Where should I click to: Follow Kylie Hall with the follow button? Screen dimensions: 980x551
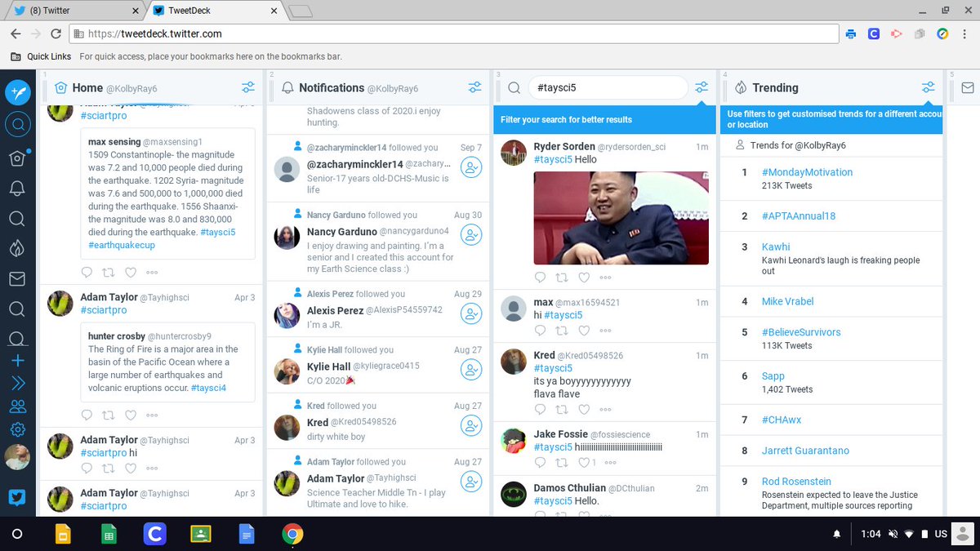tap(471, 370)
